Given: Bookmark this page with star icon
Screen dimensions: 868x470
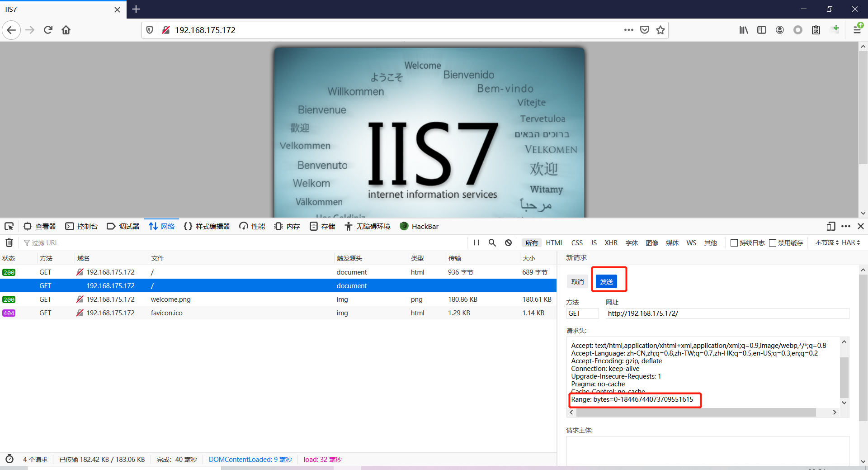Looking at the screenshot, I should click(660, 30).
